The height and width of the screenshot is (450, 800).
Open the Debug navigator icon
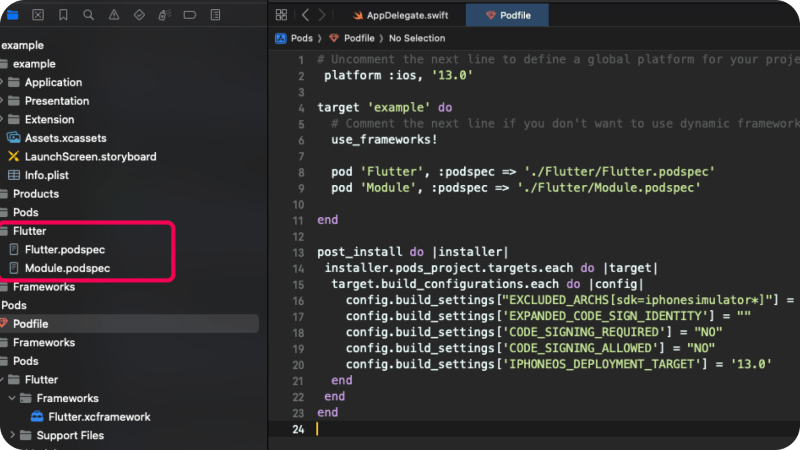coord(164,15)
